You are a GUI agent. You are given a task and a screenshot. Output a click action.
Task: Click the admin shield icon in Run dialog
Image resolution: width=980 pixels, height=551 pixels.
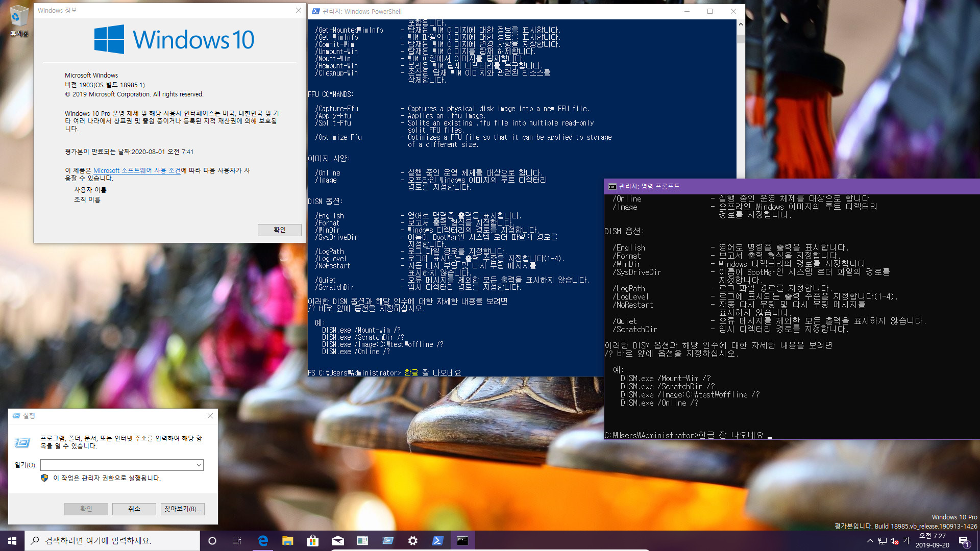44,478
